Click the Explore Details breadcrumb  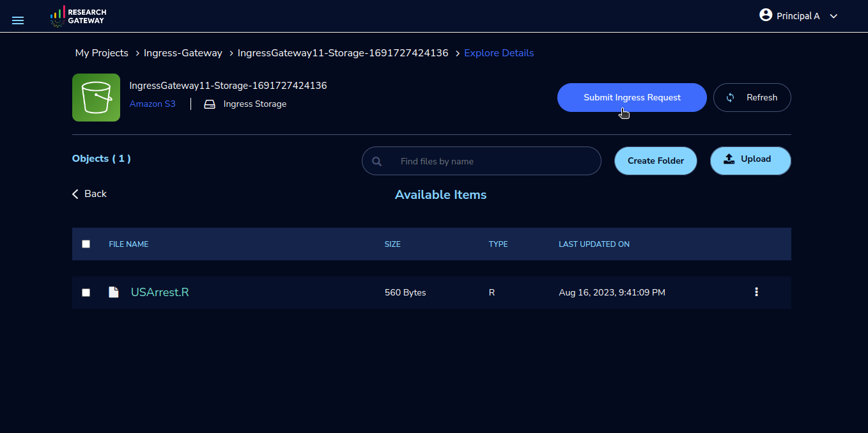point(499,53)
